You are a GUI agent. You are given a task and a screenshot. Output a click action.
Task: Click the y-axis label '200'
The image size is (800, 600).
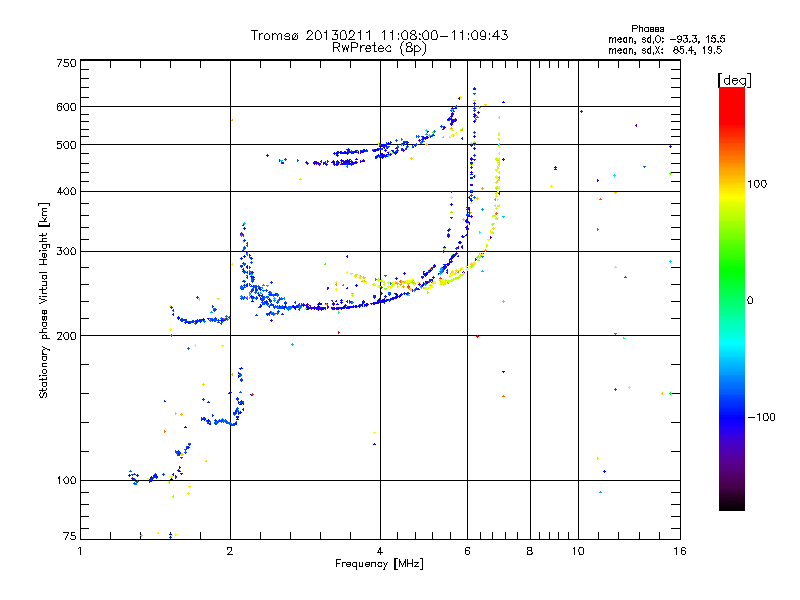coord(66,336)
